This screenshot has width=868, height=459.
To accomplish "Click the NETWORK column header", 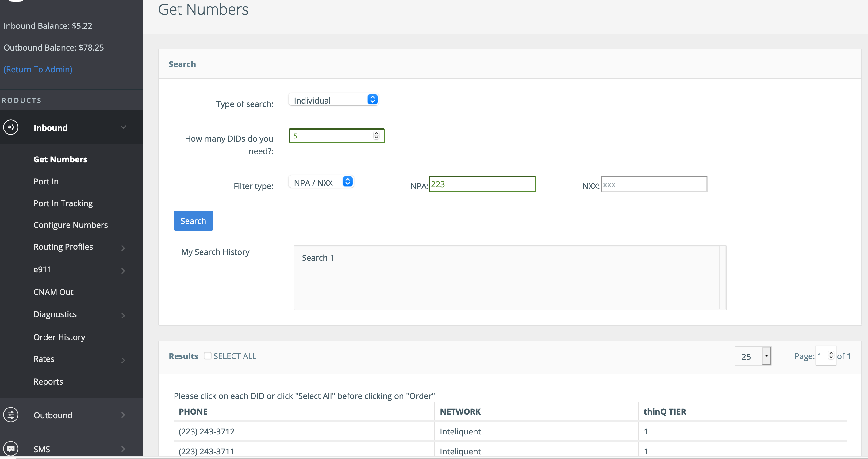I will (x=460, y=412).
